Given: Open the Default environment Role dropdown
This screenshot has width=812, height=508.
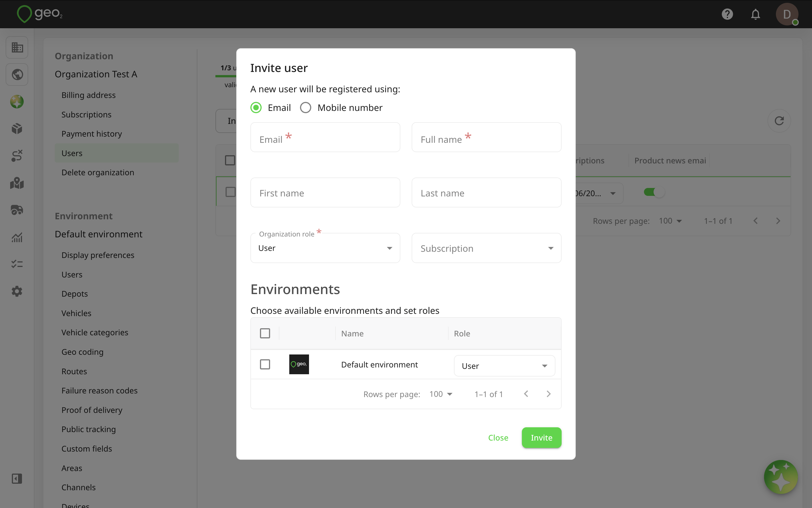Looking at the screenshot, I should 504,365.
